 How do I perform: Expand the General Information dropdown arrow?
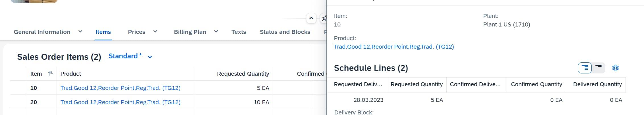(80, 32)
